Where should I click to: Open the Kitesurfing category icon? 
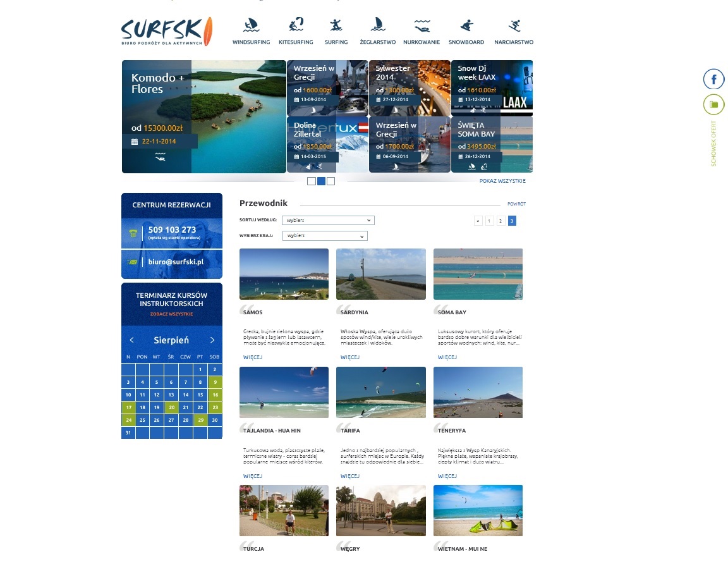296,25
